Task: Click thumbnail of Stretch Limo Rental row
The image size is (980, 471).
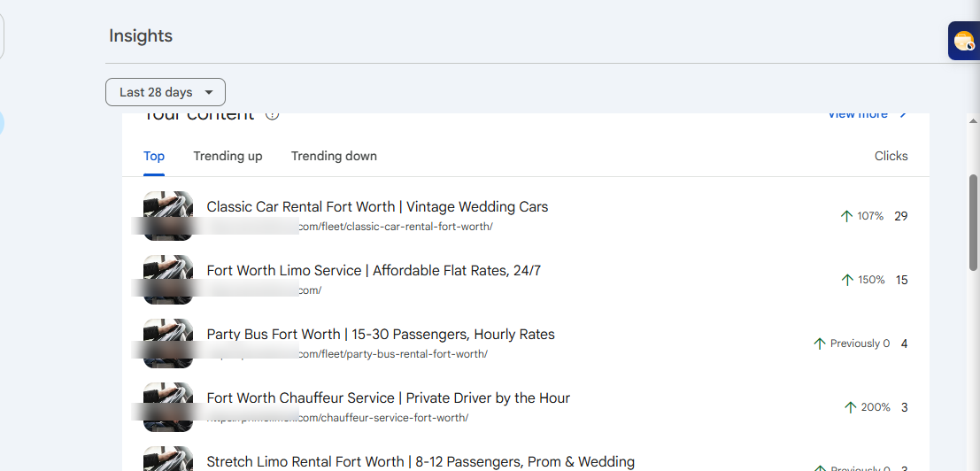Action: coord(168,459)
